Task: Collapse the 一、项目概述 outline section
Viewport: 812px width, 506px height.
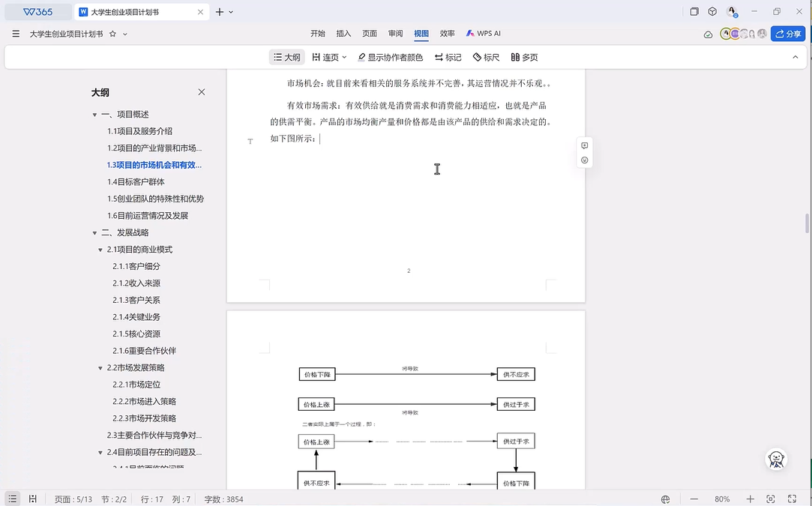Action: pos(95,115)
